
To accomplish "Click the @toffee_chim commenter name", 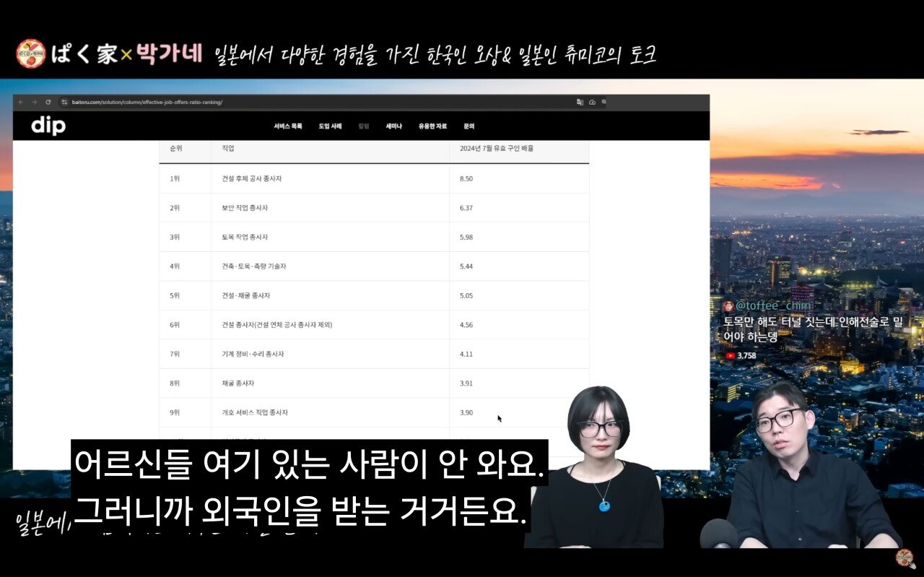I will (x=773, y=306).
